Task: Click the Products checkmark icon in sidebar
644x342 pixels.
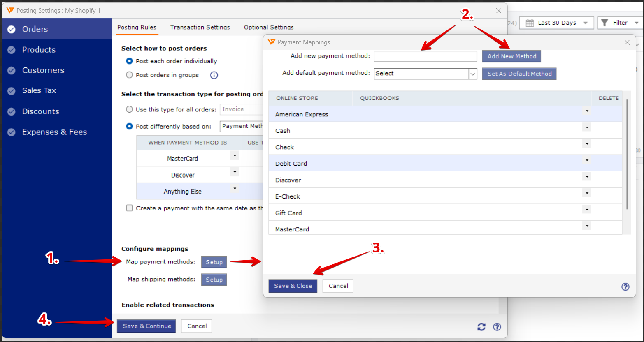Action: click(x=12, y=50)
